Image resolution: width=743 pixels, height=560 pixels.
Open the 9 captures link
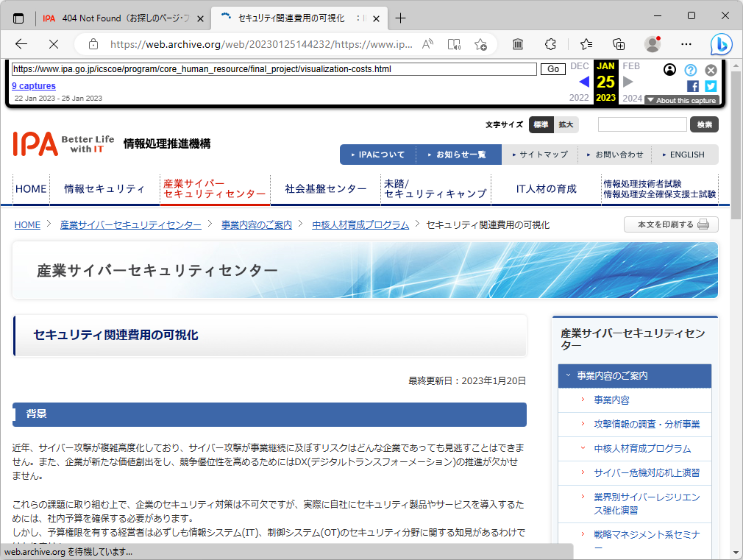[32, 86]
